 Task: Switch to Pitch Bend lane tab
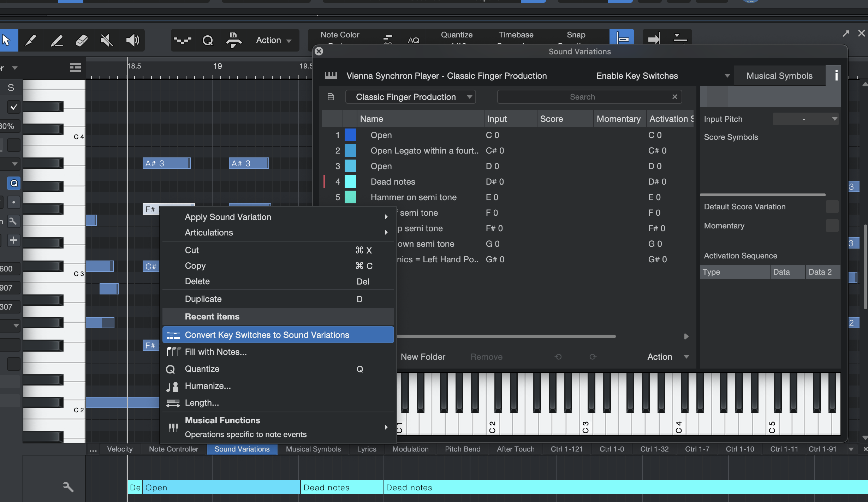[x=463, y=449]
